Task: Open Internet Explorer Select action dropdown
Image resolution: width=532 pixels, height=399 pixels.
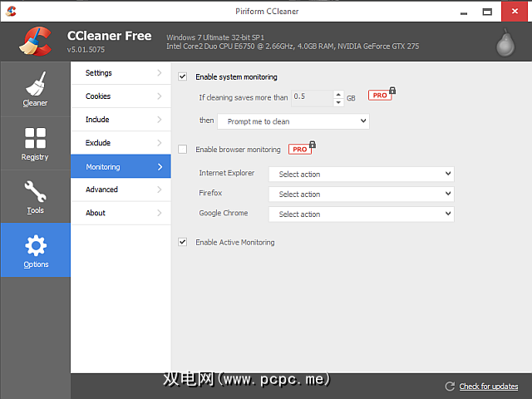Action: 362,174
